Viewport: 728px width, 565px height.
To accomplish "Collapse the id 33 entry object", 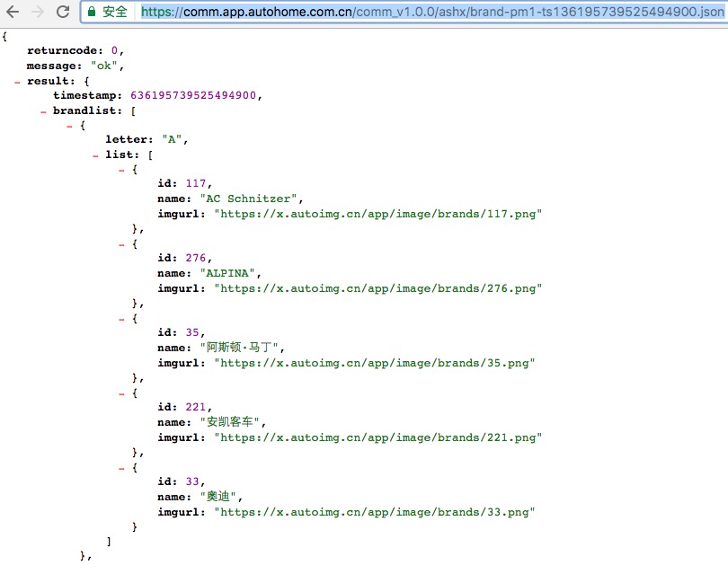I will [x=121, y=469].
